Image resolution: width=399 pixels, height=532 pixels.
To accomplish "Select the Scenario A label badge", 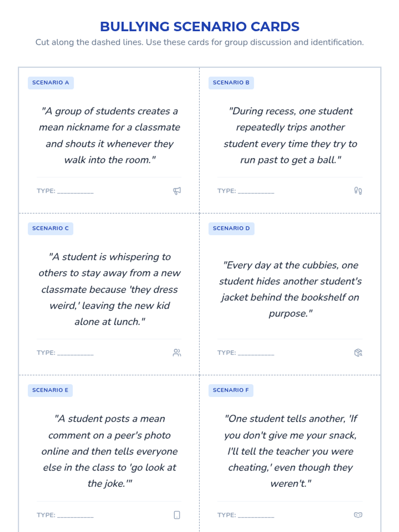I will tap(51, 83).
